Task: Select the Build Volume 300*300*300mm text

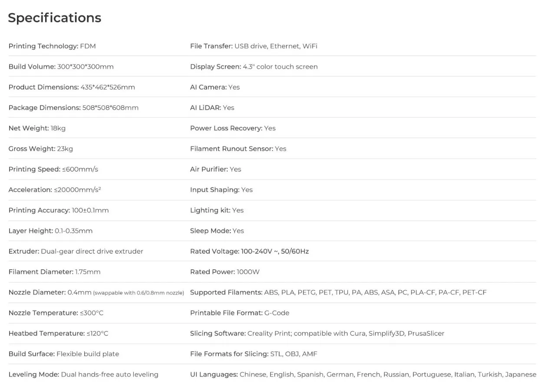Action: point(61,67)
